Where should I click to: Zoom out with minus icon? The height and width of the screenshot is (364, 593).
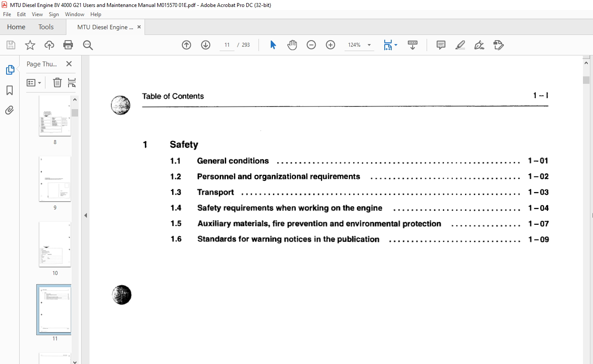pyautogui.click(x=311, y=45)
